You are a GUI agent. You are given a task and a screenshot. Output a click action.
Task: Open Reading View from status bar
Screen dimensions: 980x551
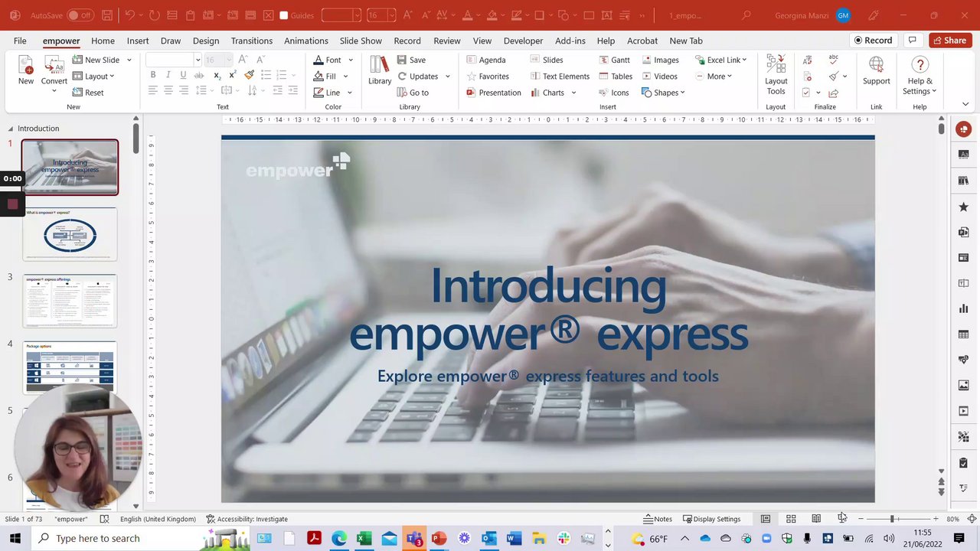point(816,519)
